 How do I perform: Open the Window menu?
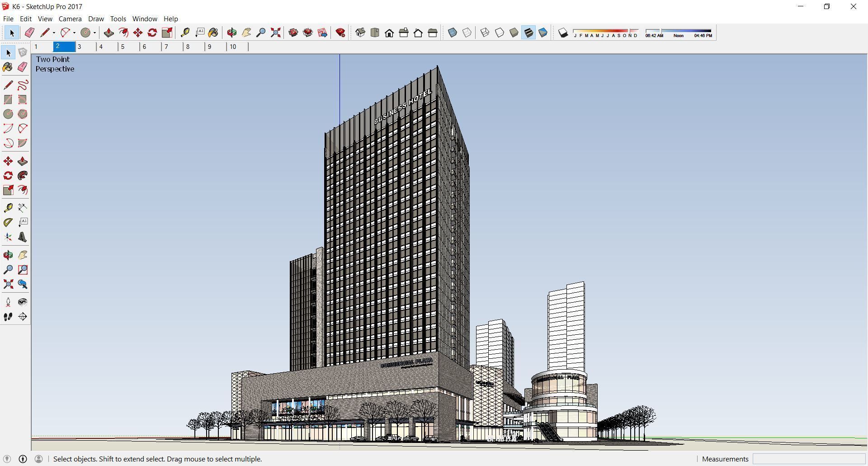click(x=145, y=19)
